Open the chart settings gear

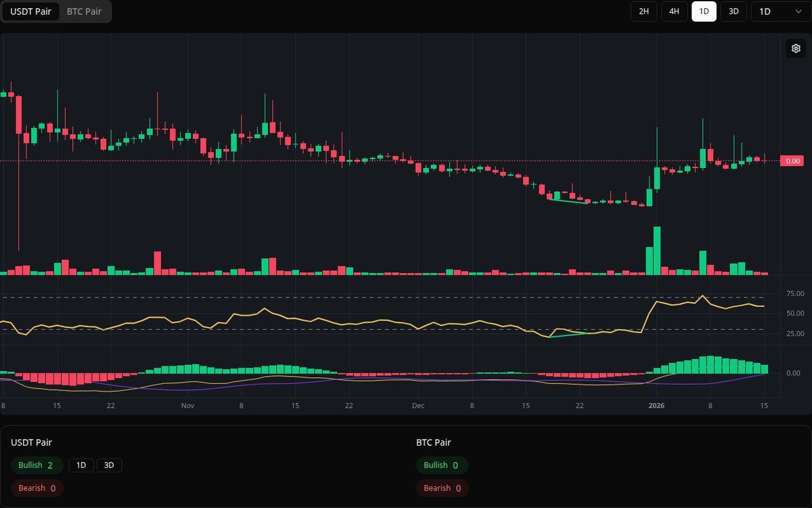coord(796,48)
